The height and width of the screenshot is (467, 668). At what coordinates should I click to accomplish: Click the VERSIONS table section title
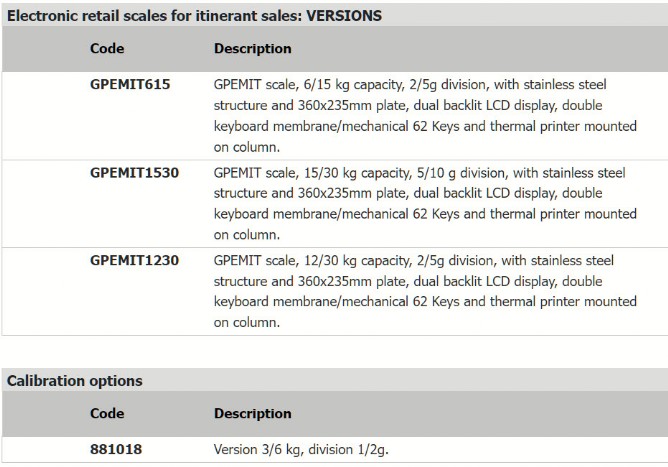tap(194, 16)
